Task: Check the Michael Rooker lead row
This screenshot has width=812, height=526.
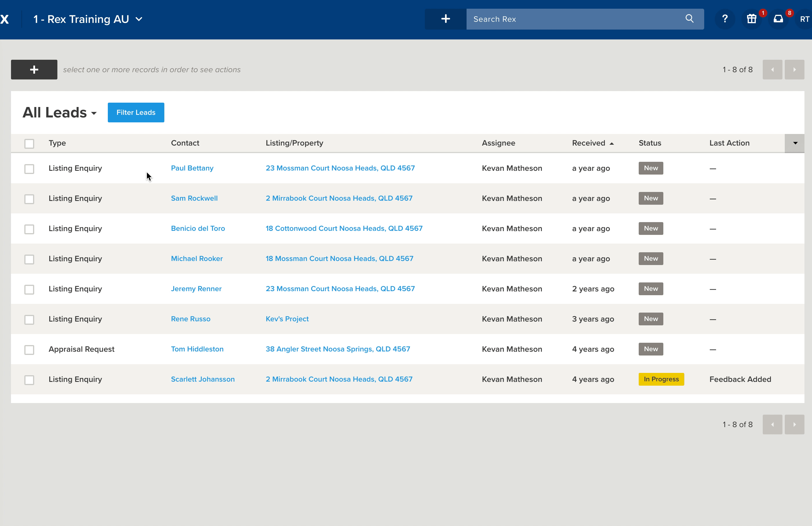Action: 29,260
